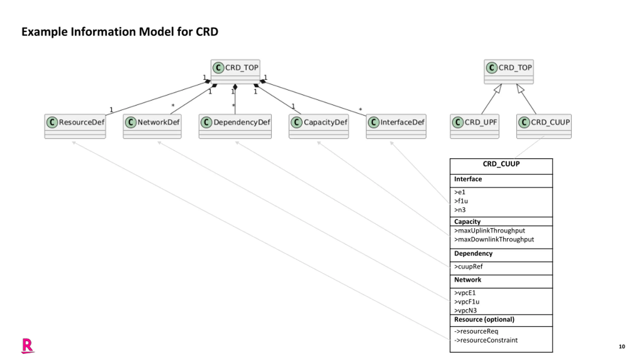This screenshot has width=644, height=362.
Task: Select the CapacityDef class name
Action: coord(326,122)
